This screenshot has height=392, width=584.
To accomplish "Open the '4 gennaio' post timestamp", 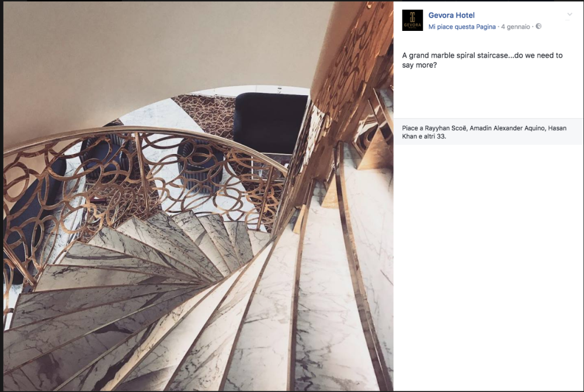I will [516, 27].
